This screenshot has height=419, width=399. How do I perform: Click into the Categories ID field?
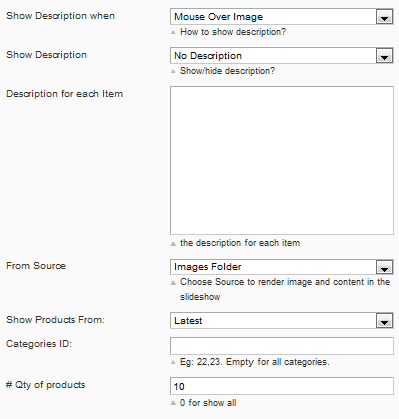[282, 346]
